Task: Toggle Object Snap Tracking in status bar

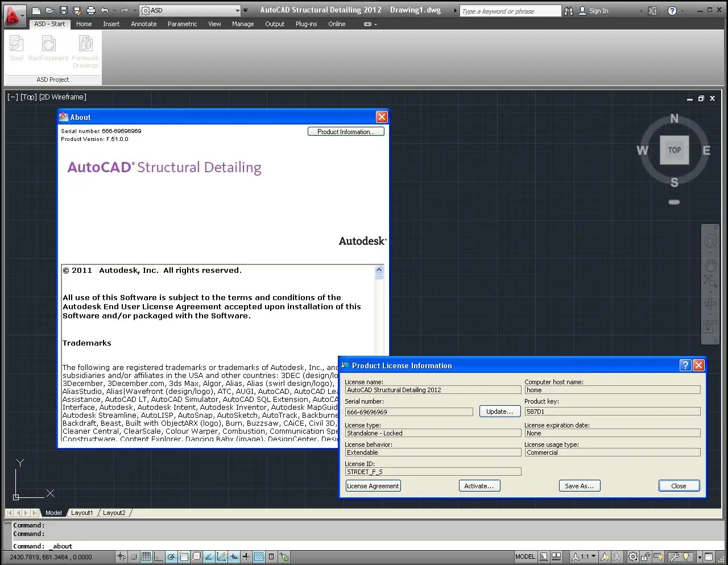Action: click(x=209, y=556)
